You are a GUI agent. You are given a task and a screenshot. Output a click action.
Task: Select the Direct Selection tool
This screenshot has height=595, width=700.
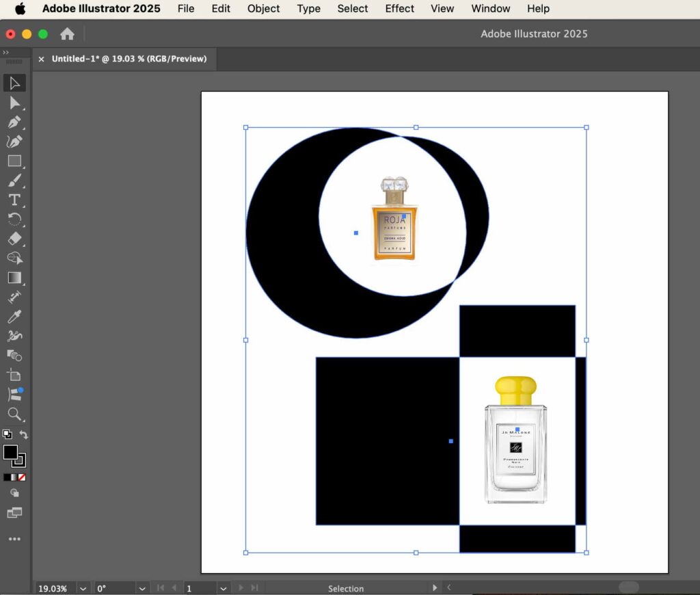(14, 103)
